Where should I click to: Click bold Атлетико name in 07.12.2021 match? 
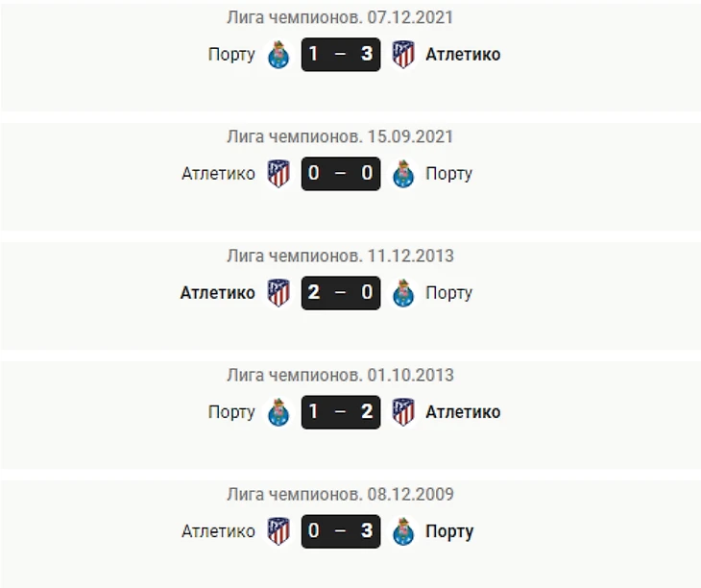463,55
